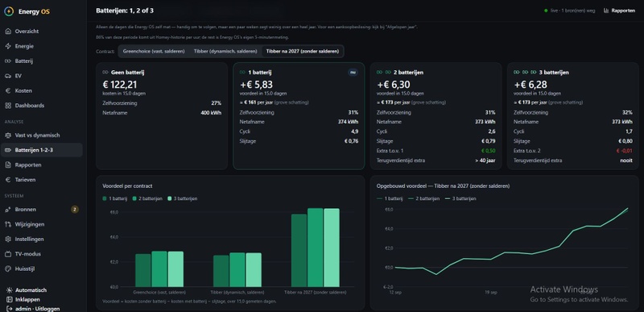Click the 'nu' badge on 1 batterij
The width and height of the screenshot is (644, 312).
(353, 73)
